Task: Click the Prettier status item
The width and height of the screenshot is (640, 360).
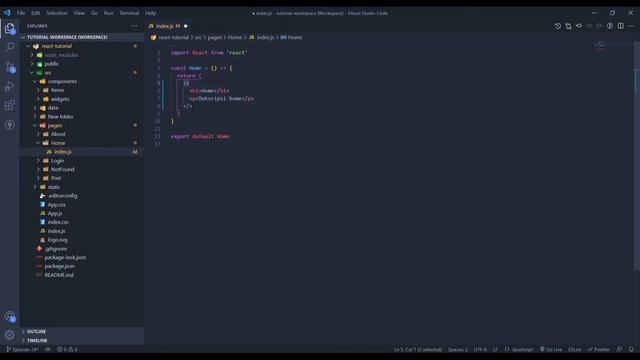Action: coord(599,349)
